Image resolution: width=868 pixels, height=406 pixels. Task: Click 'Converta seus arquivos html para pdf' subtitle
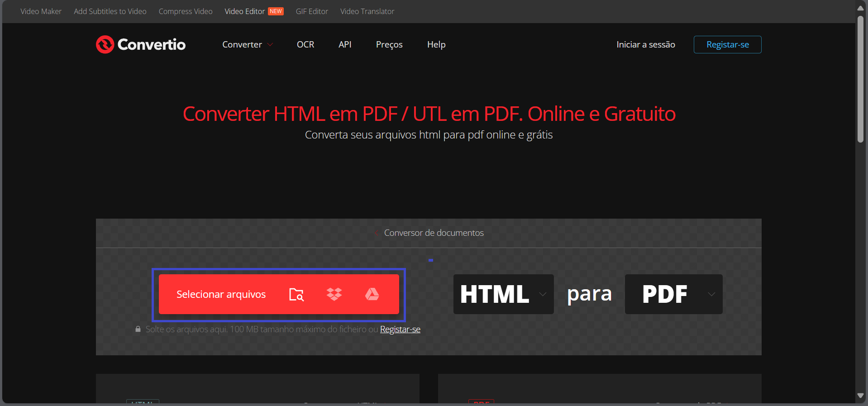[429, 135]
